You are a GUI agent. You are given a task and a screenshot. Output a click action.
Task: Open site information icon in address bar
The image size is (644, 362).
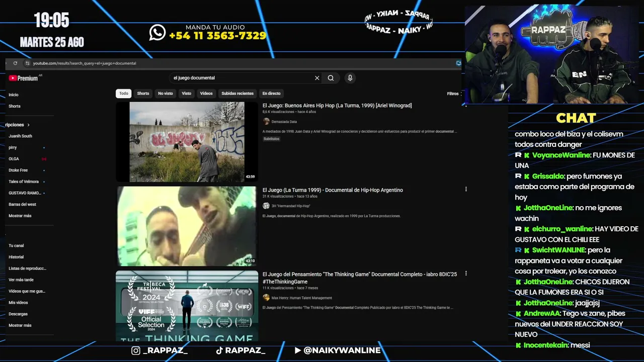(28, 63)
